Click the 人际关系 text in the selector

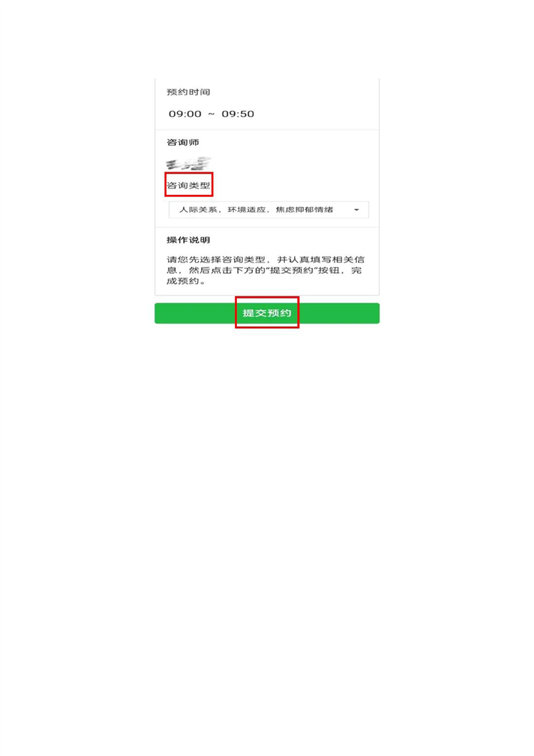[x=199, y=210]
